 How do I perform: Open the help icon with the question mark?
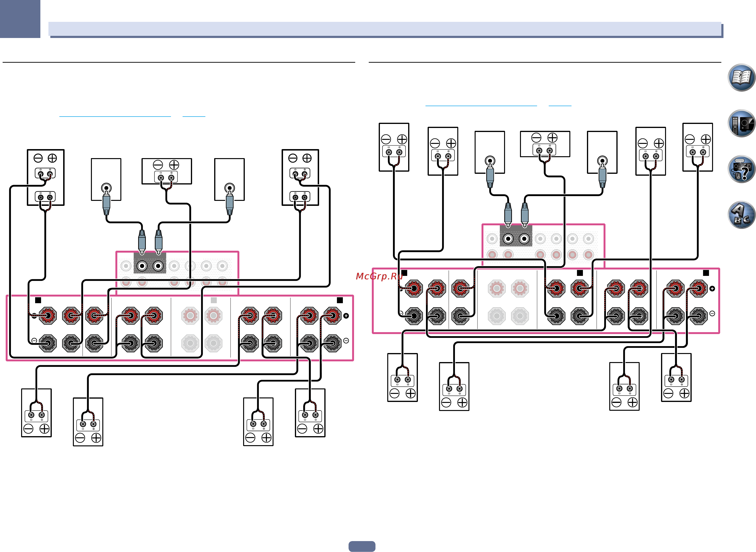coord(741,169)
